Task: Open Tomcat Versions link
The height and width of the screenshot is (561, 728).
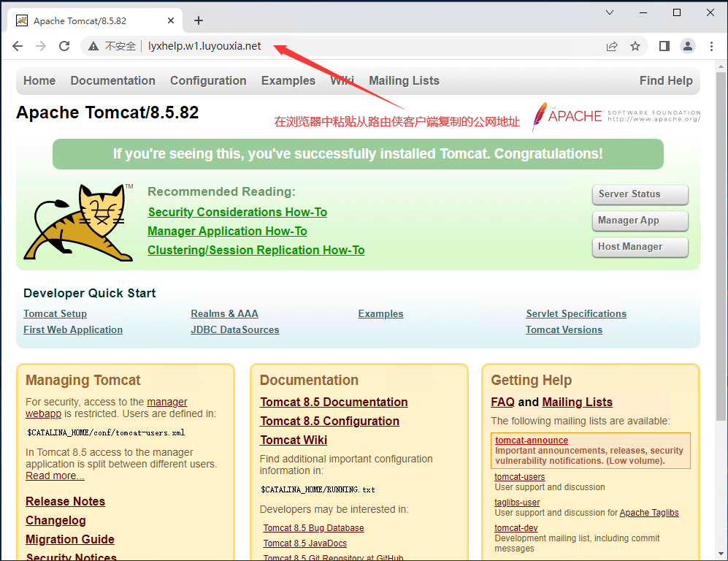Action: coord(564,329)
